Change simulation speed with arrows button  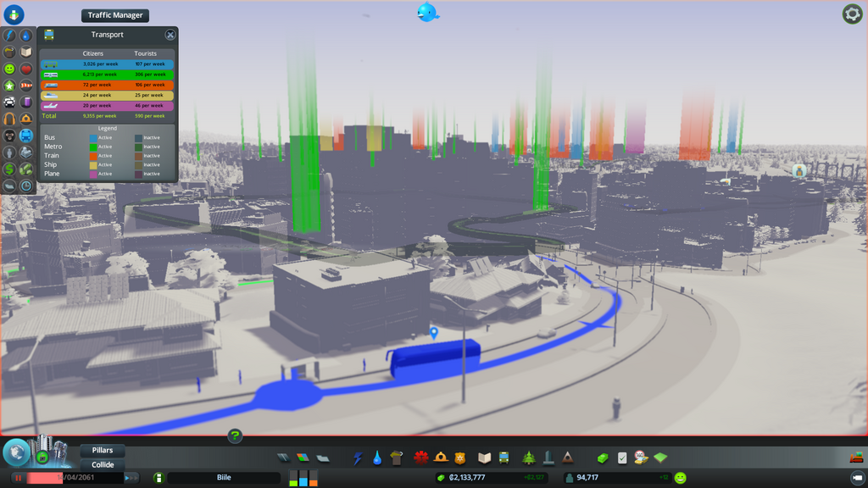(131, 478)
